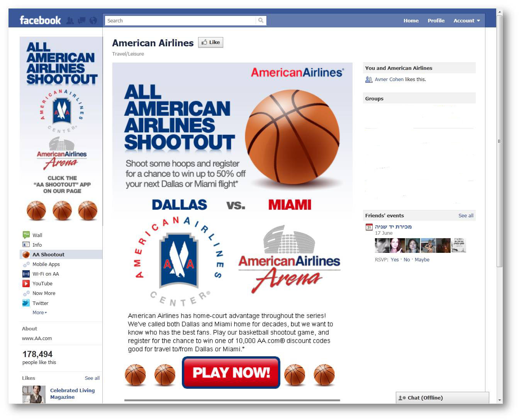This screenshot has width=519, height=420.
Task: Click the scrollbar down arrow
Action: pos(500,400)
